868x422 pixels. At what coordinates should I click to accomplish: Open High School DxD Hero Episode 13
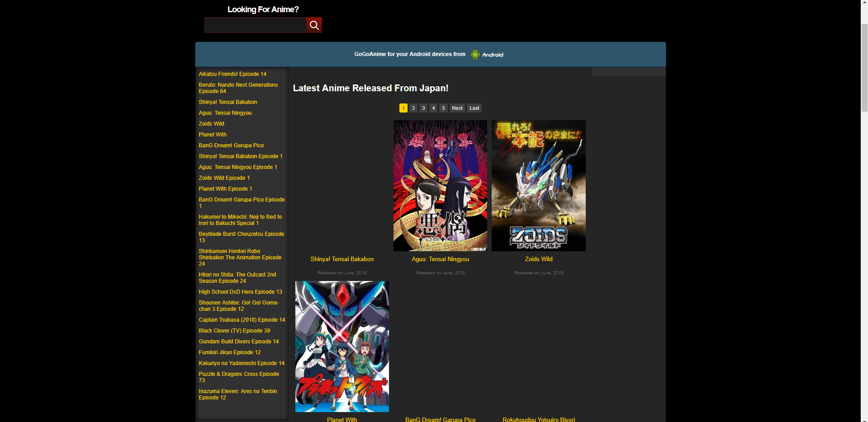240,292
